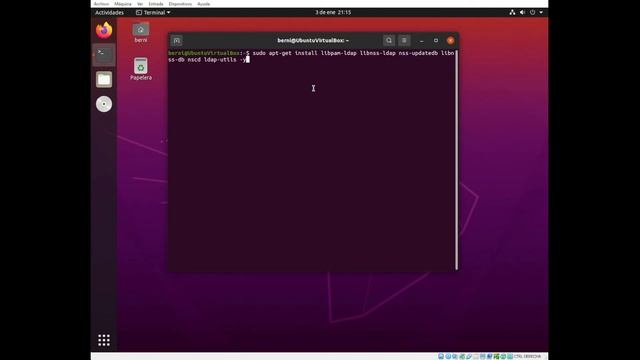
Task: Open the Terminal app menu dropdown
Action: pos(153,13)
